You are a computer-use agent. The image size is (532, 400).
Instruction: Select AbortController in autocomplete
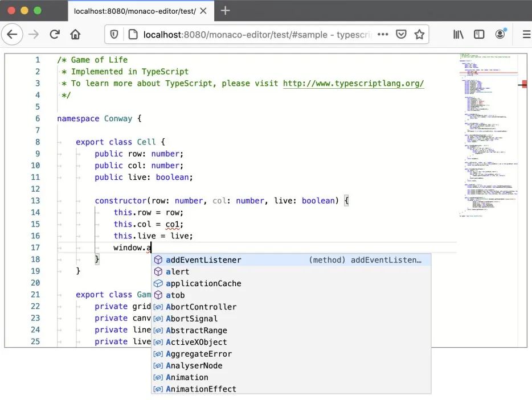(291, 307)
